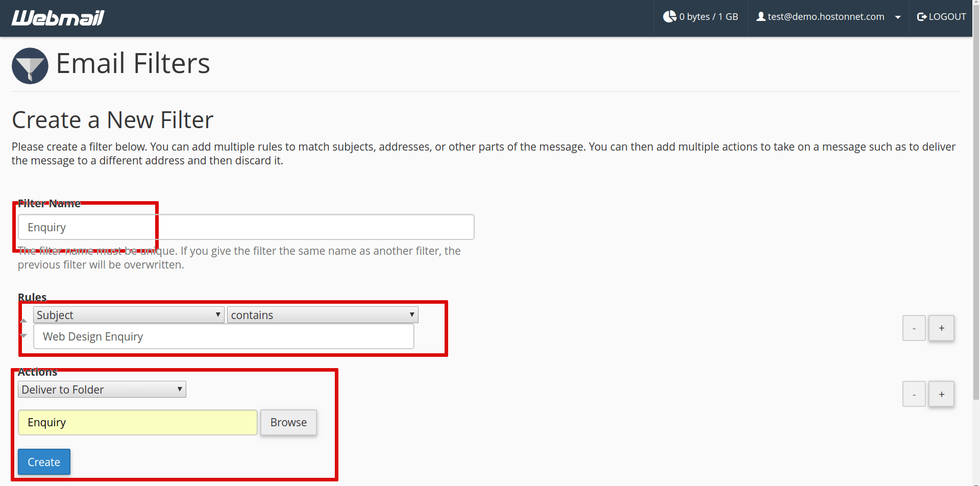980x486 pixels.
Task: Click the LOGOUT exit icon
Action: point(921,16)
